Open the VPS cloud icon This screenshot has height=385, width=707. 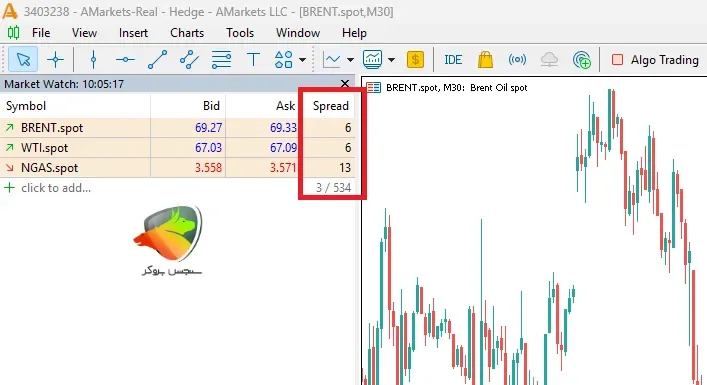tap(549, 60)
